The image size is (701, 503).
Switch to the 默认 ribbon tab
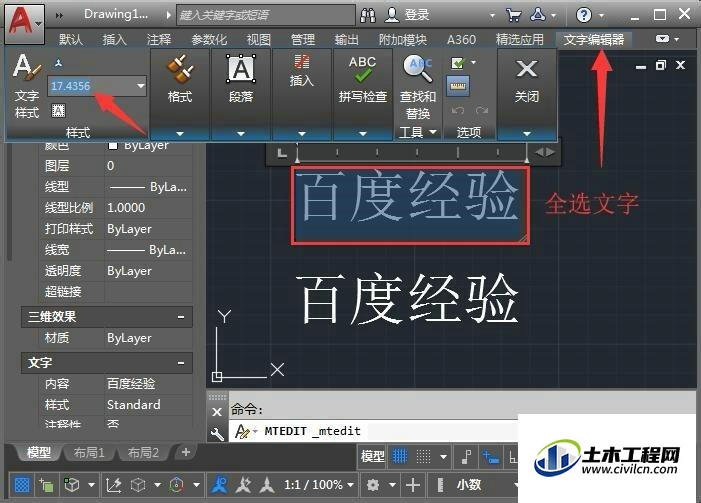tap(71, 40)
